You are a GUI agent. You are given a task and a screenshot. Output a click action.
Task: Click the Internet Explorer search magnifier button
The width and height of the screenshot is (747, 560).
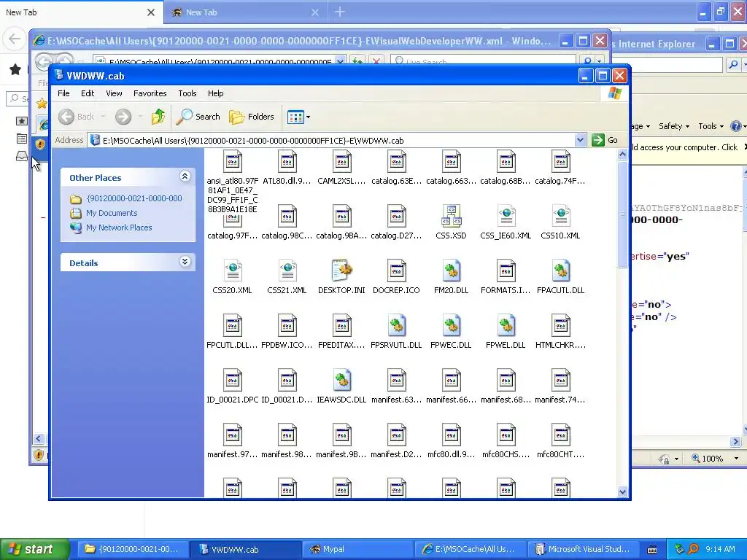click(x=734, y=64)
